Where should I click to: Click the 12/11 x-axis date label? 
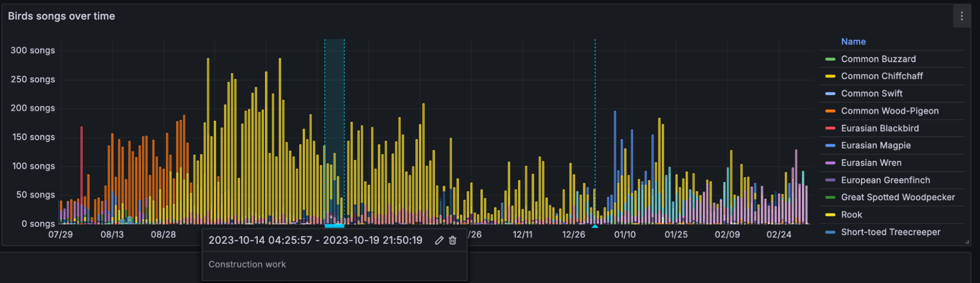523,235
